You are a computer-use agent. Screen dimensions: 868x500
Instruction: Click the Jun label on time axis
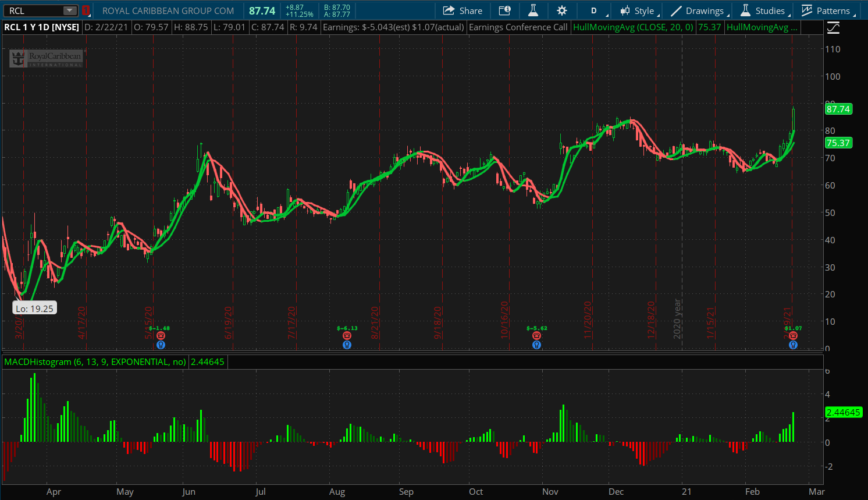tap(188, 492)
